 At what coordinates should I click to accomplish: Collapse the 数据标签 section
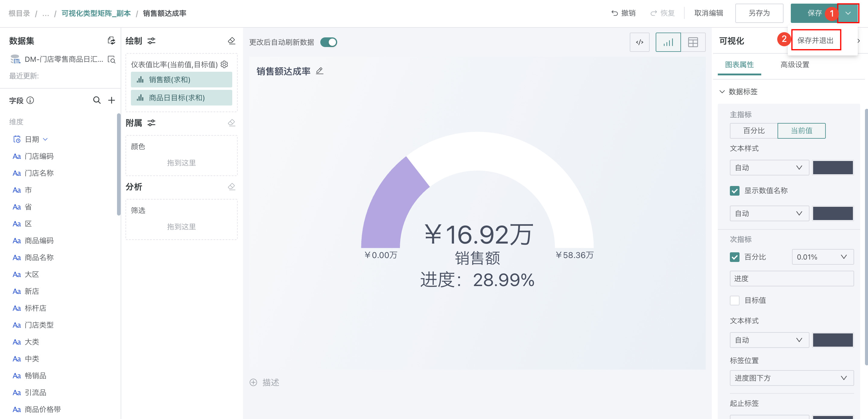[722, 92]
